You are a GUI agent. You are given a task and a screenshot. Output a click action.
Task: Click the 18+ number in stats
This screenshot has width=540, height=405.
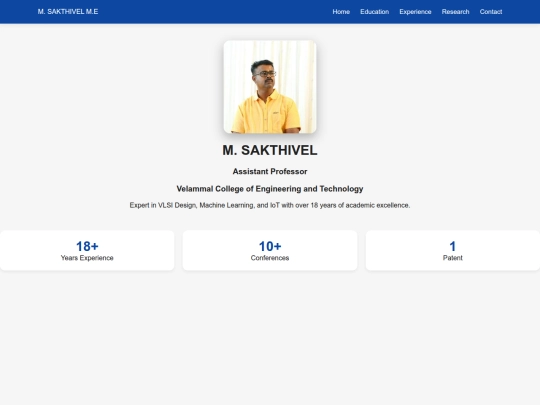pos(87,246)
